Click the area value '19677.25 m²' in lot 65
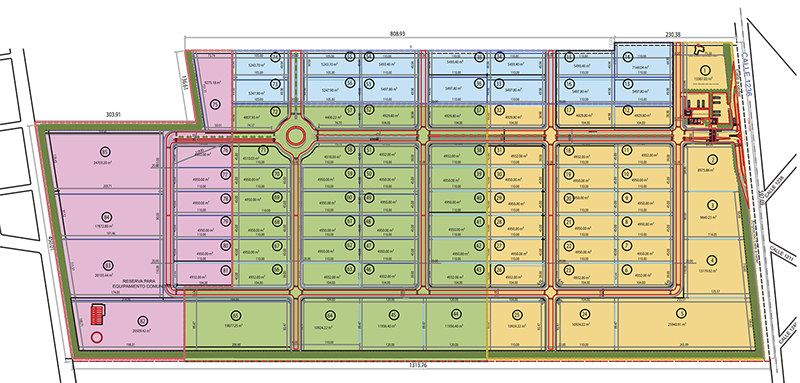800x383 pixels. pyautogui.click(x=235, y=325)
